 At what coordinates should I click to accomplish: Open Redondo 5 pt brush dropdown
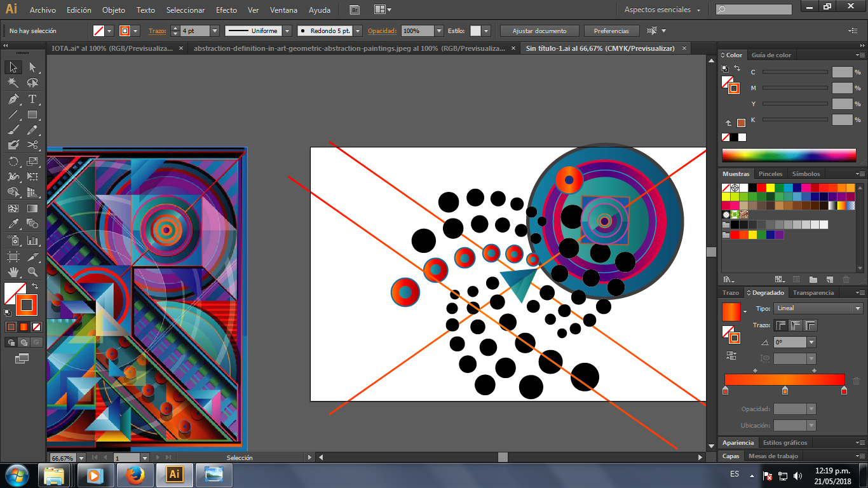(358, 30)
